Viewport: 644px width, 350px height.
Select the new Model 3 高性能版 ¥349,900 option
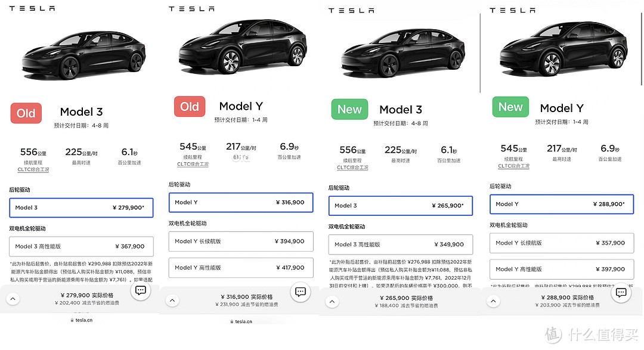click(400, 244)
